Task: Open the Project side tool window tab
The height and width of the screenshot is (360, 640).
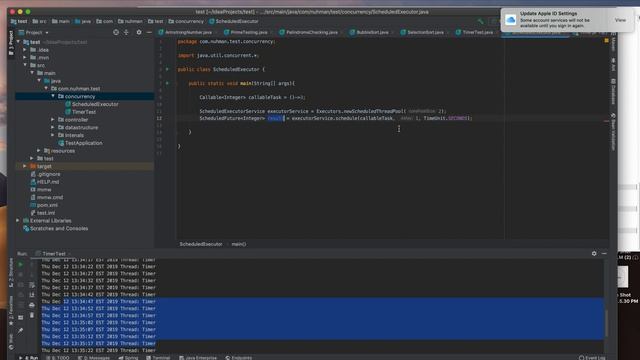Action: tap(11, 43)
